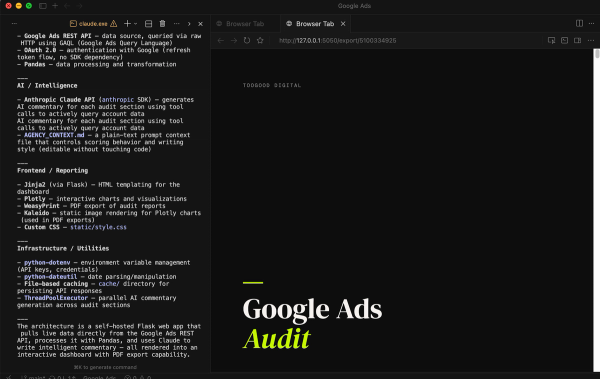
Task: Open the new terminal profile dropdown arrow
Action: coord(135,24)
